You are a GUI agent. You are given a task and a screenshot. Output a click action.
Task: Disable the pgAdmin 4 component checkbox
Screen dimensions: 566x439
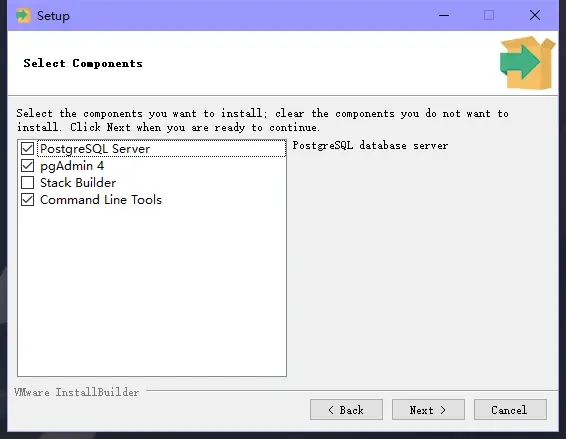(x=27, y=166)
